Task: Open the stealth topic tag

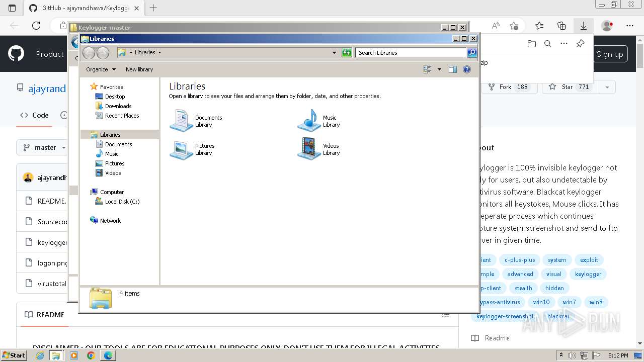Action: pyautogui.click(x=523, y=288)
